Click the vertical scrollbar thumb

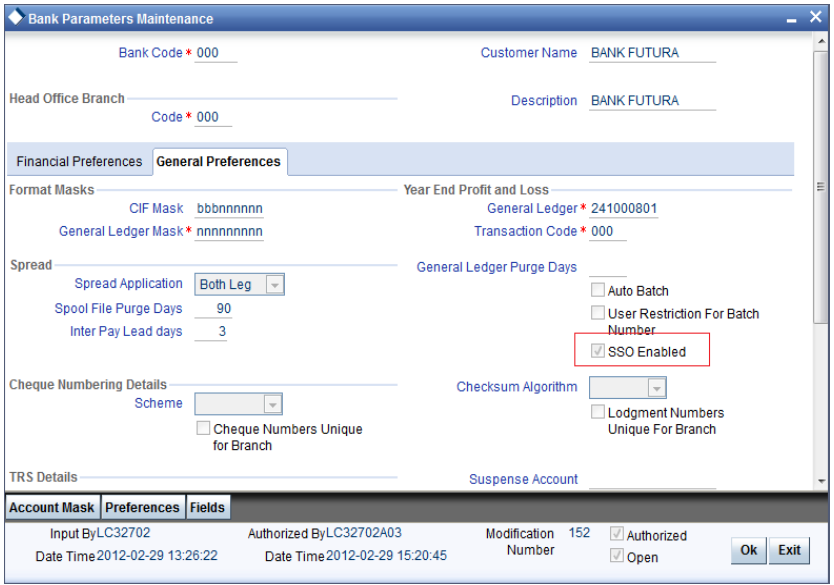pyautogui.click(x=821, y=186)
